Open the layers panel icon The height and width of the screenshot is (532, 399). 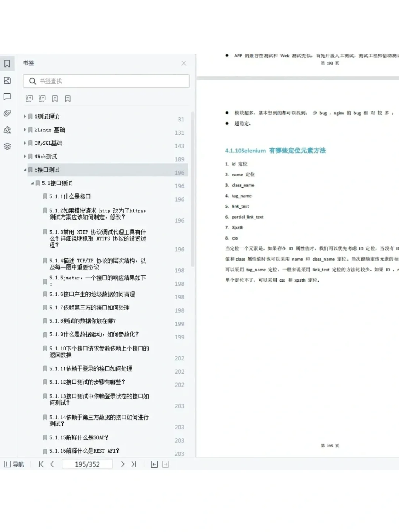coord(7,146)
